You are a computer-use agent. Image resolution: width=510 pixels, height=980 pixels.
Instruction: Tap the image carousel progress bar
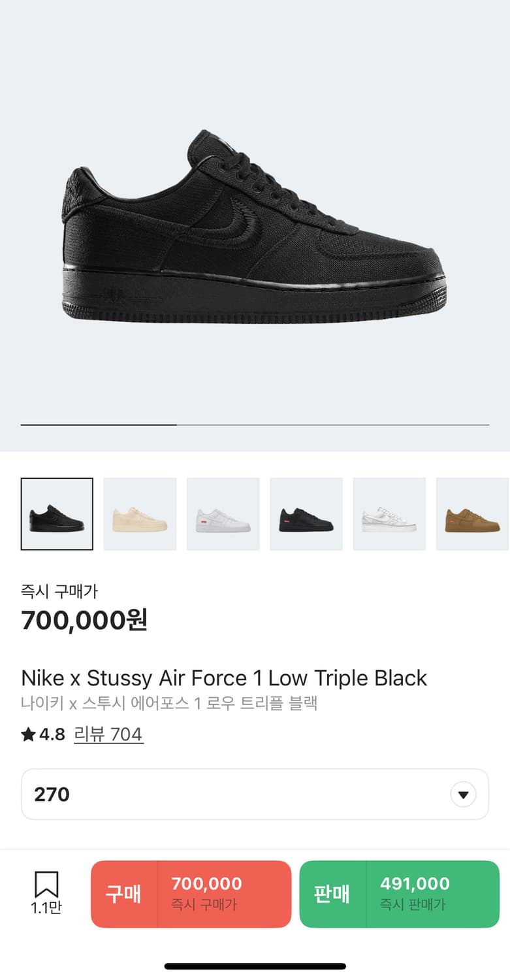255,425
